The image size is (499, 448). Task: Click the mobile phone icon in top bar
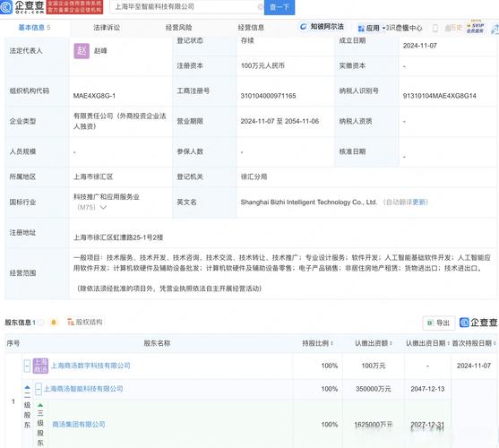[434, 29]
